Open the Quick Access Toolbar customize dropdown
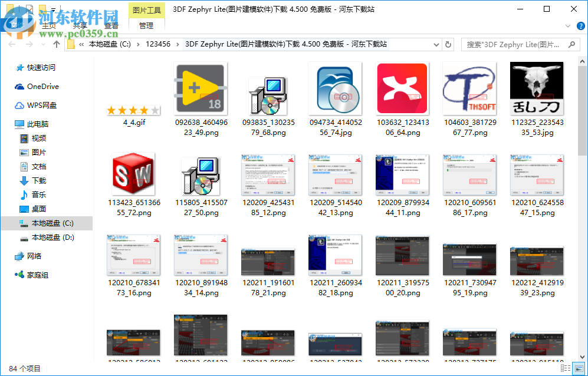This screenshot has width=588, height=376. click(54, 9)
